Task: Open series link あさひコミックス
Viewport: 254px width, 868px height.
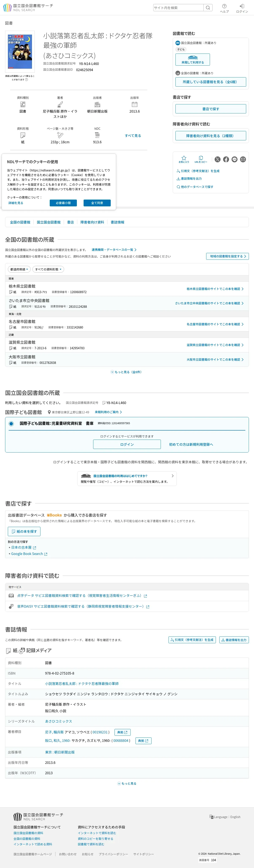Action: coord(59,721)
